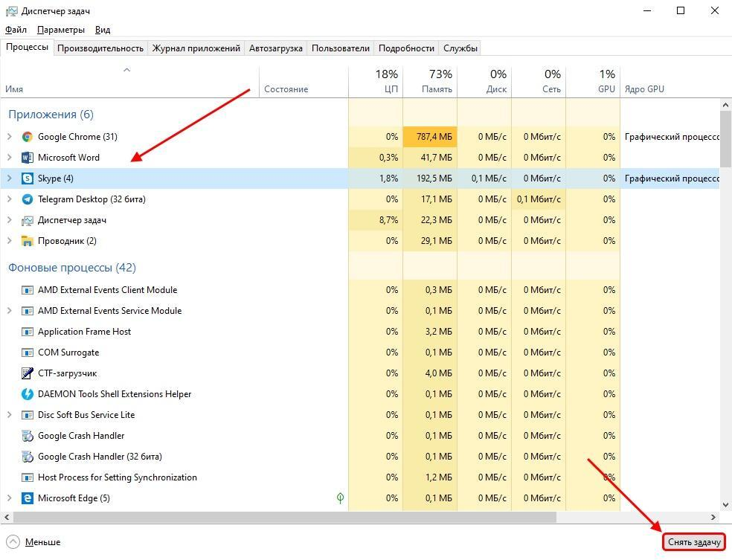The height and width of the screenshot is (560, 732).
Task: Click the Ядро GPU column header
Action: [670, 82]
